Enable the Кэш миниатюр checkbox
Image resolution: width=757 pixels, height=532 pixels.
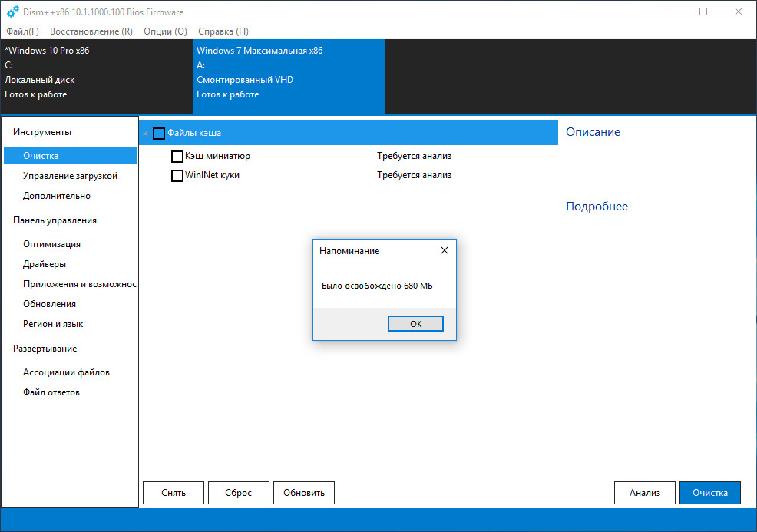177,157
